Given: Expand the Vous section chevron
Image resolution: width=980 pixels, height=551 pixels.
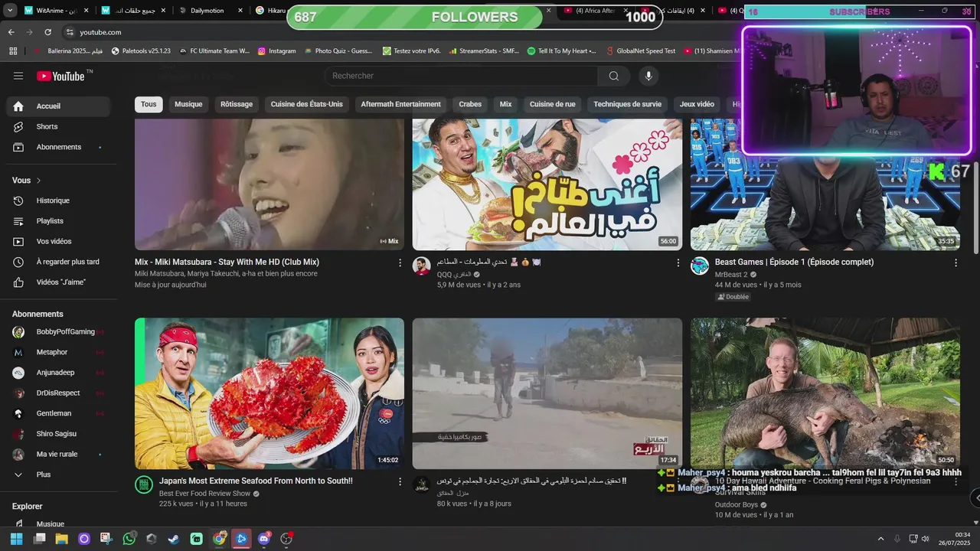Looking at the screenshot, I should coord(38,181).
